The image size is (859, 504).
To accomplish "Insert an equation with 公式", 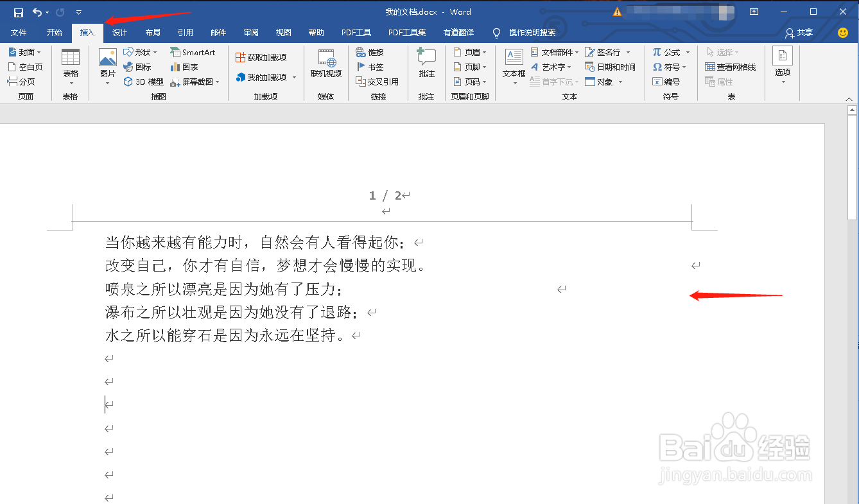I will tap(670, 51).
